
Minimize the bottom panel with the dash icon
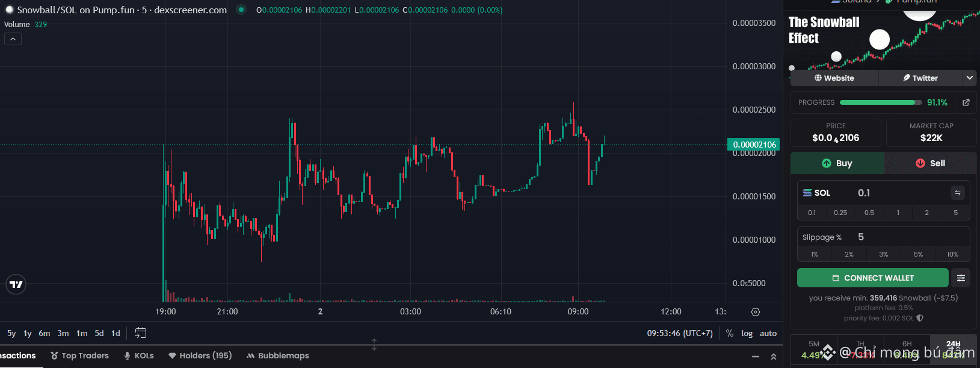point(756,357)
